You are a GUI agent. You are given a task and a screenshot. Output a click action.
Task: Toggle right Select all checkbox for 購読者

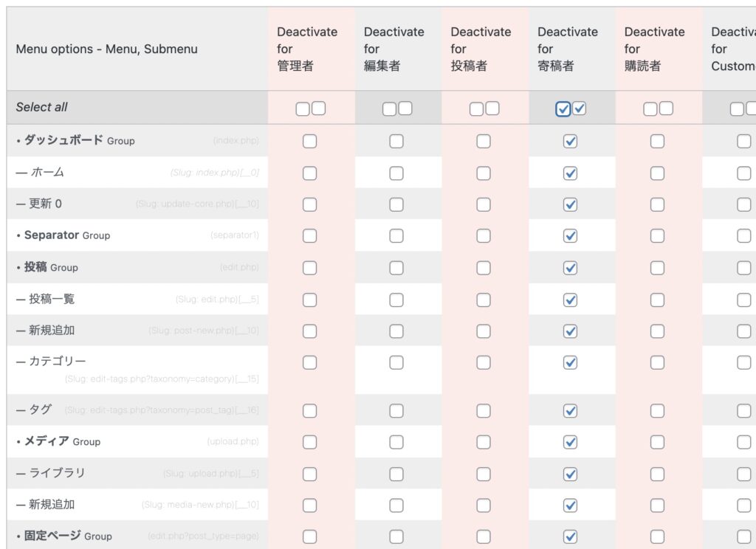click(666, 108)
